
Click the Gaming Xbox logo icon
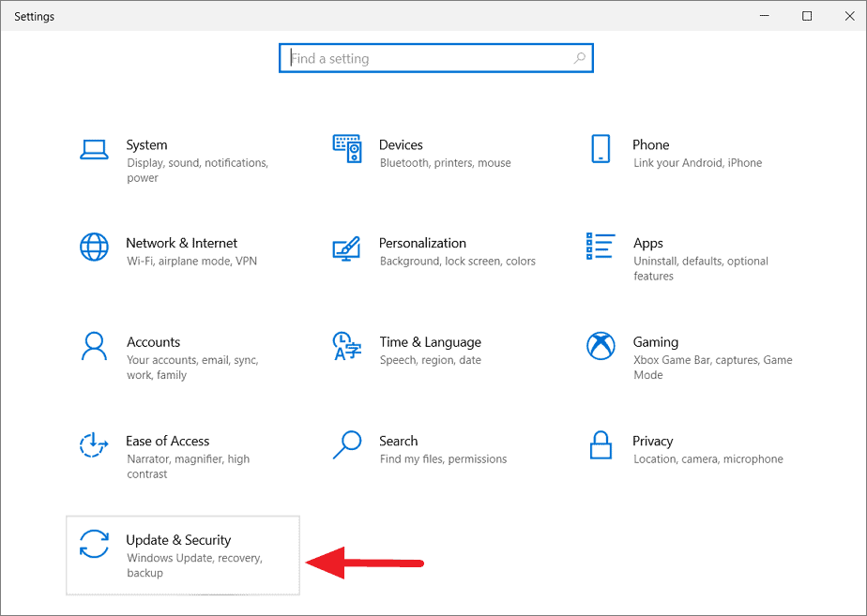(601, 346)
